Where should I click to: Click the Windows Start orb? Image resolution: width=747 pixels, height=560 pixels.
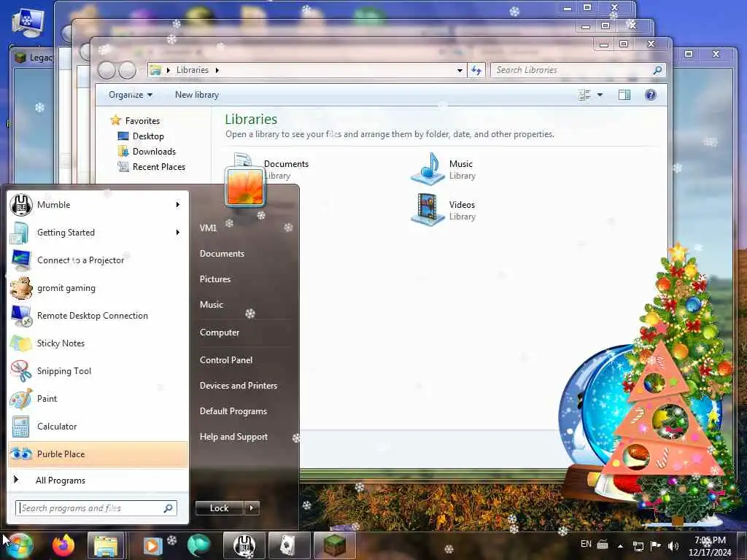pos(20,545)
